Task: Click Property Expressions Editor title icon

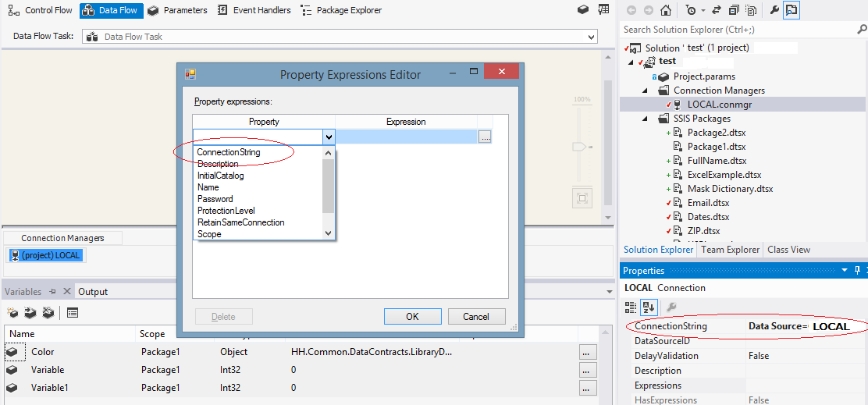Action: pyautogui.click(x=190, y=74)
